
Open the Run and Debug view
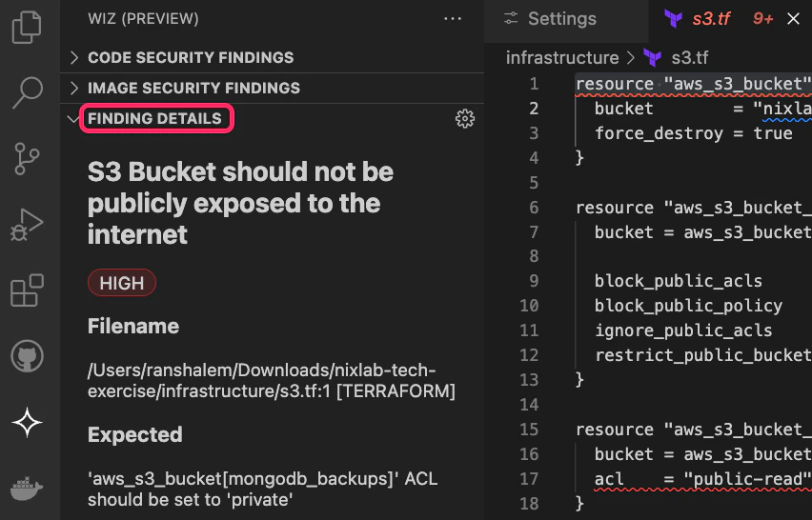[x=28, y=225]
